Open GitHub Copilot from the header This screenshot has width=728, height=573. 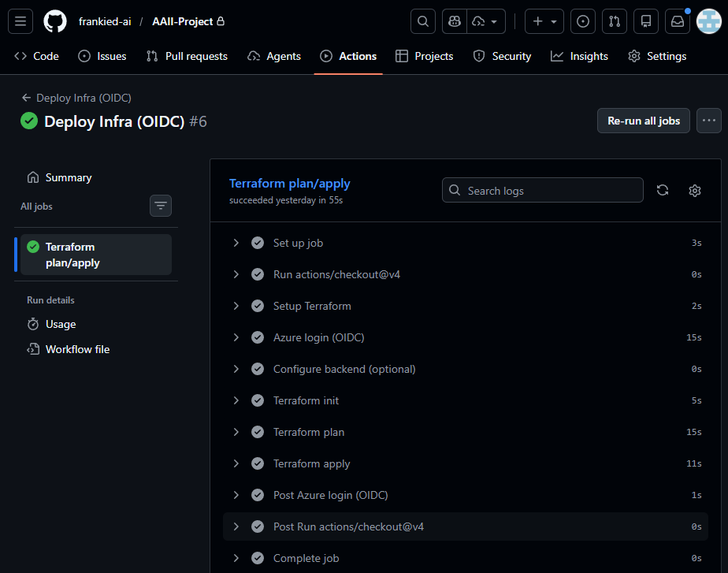tap(454, 21)
